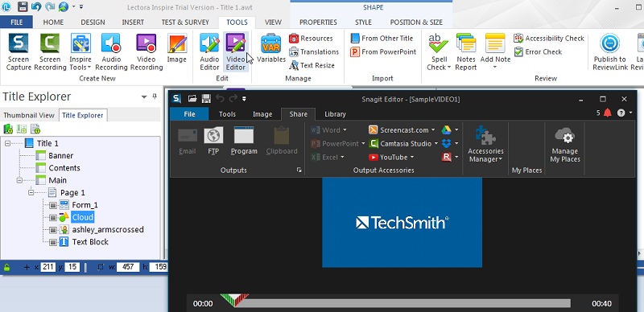Open the Video Editor
644x312 pixels.
coord(236,51)
